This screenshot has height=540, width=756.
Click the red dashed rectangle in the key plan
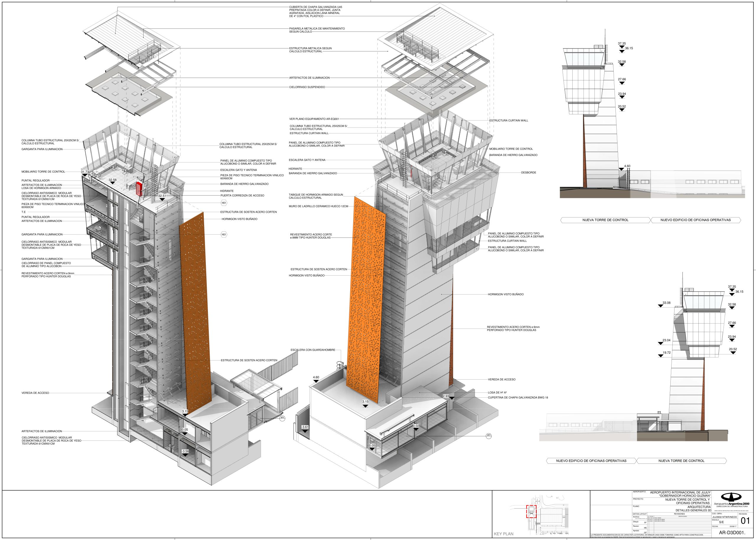click(x=531, y=511)
